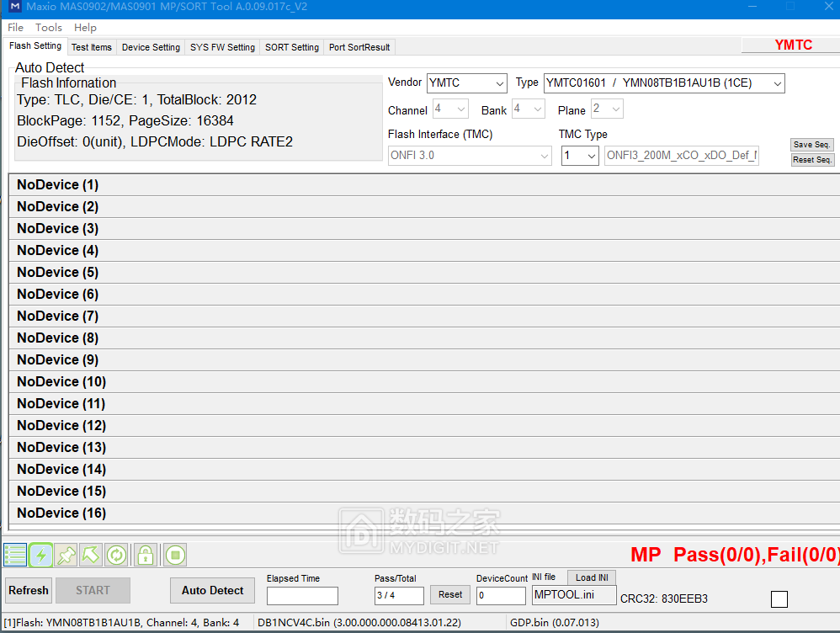The image size is (840, 633).
Task: Select the Flash Setting tab
Action: (x=35, y=46)
